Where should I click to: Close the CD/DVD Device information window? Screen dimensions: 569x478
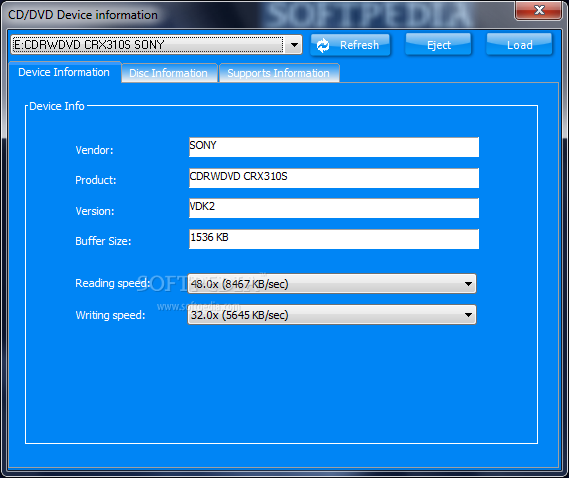539,10
